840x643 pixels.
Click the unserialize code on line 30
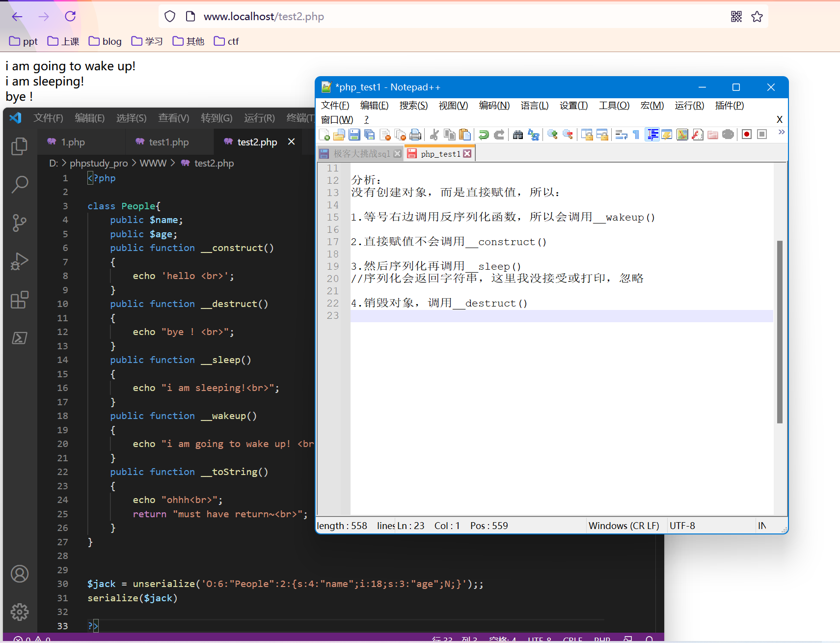285,584
